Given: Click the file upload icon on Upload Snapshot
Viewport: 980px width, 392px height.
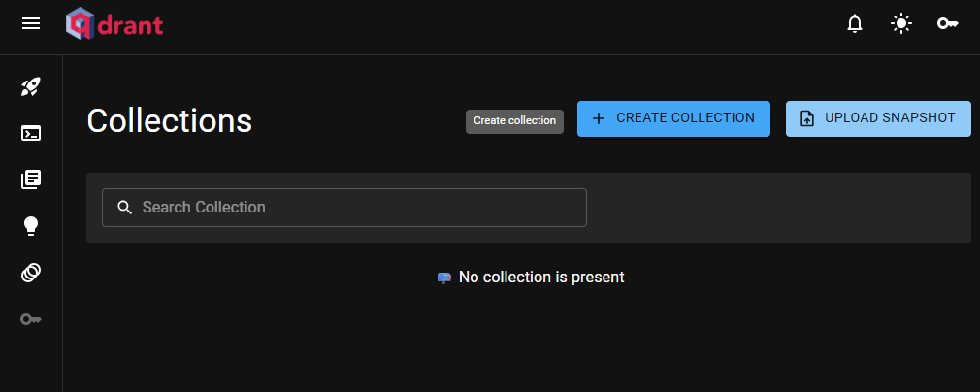Looking at the screenshot, I should (807, 118).
